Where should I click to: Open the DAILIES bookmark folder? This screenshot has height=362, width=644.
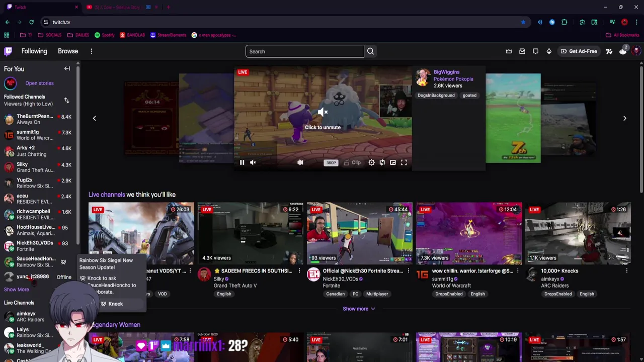click(78, 35)
